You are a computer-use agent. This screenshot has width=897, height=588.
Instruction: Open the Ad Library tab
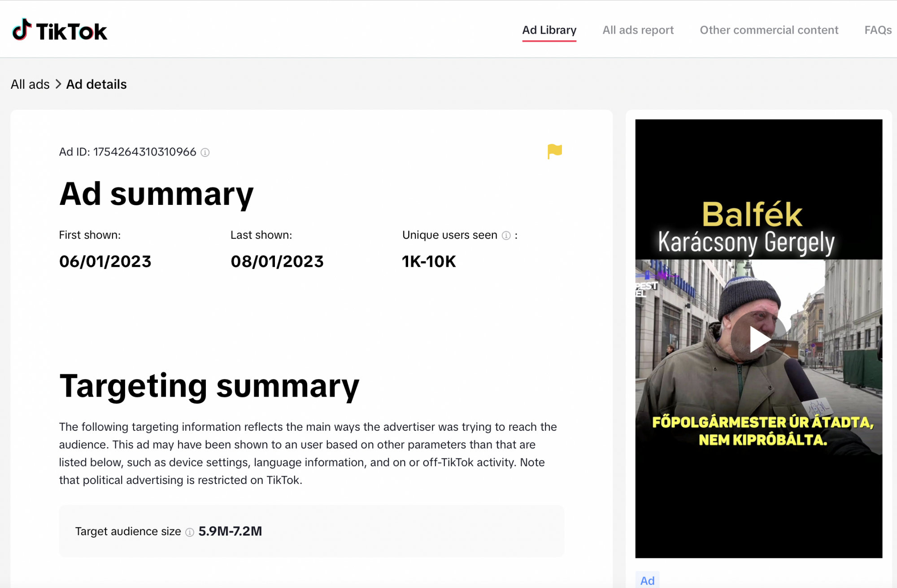pos(549,30)
